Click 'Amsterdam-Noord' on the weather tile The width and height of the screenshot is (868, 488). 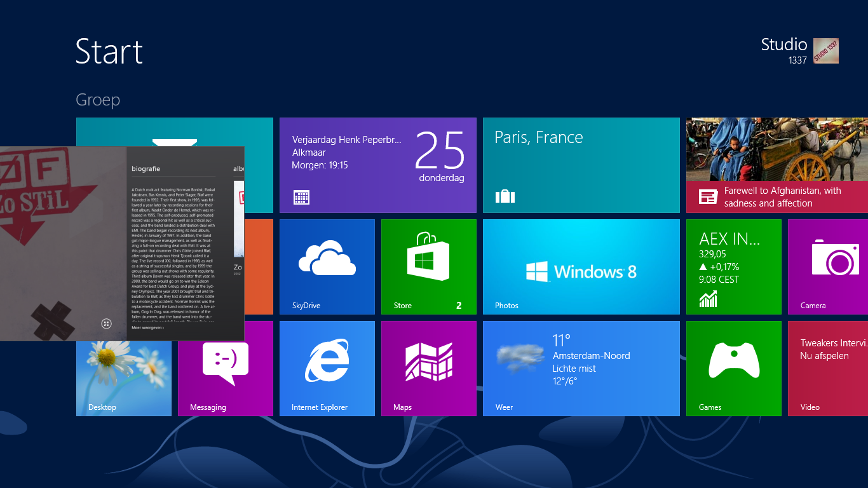tap(592, 356)
